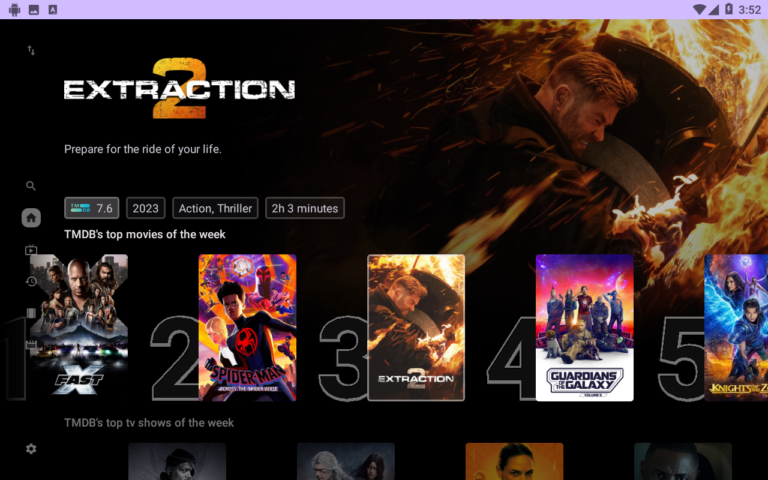Open the Android icon in status bar
Image resolution: width=768 pixels, height=480 pixels.
(14, 9)
